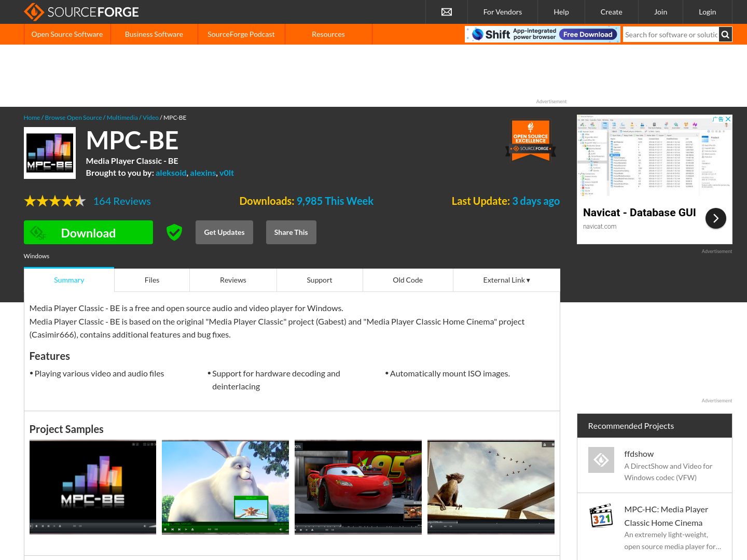Click the search magnifier button
Image resolution: width=747 pixels, height=560 pixels.
[725, 35]
